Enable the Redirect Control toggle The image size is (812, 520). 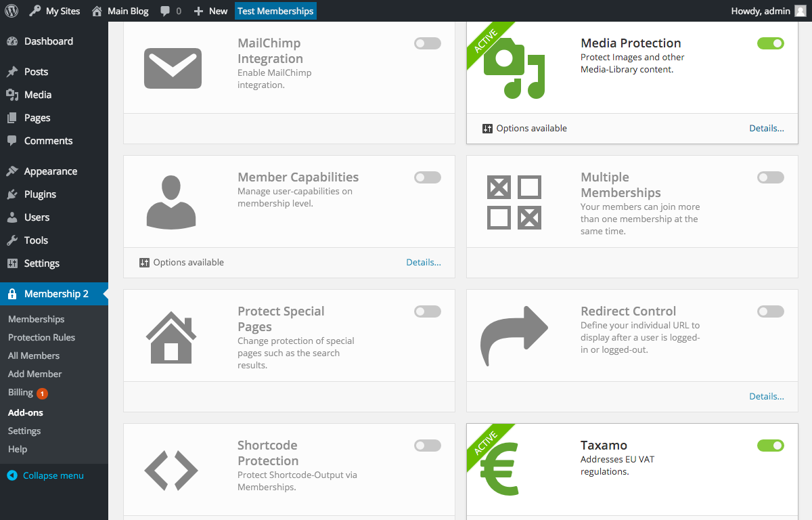771,311
